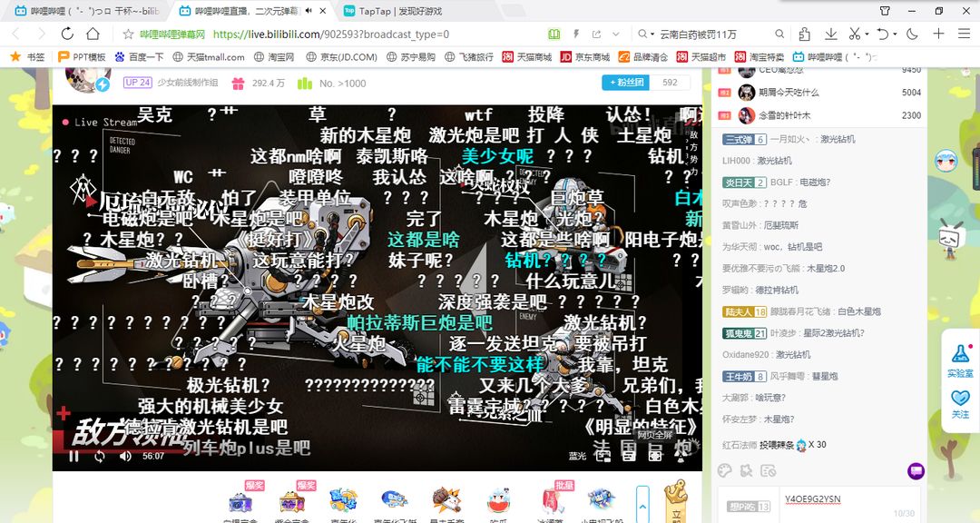Expand the address bar dropdown chevron
Image resolution: width=980 pixels, height=523 pixels.
click(615, 34)
